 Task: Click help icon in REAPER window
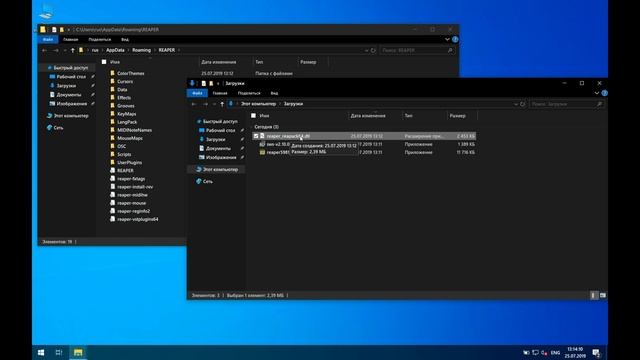pos(455,40)
